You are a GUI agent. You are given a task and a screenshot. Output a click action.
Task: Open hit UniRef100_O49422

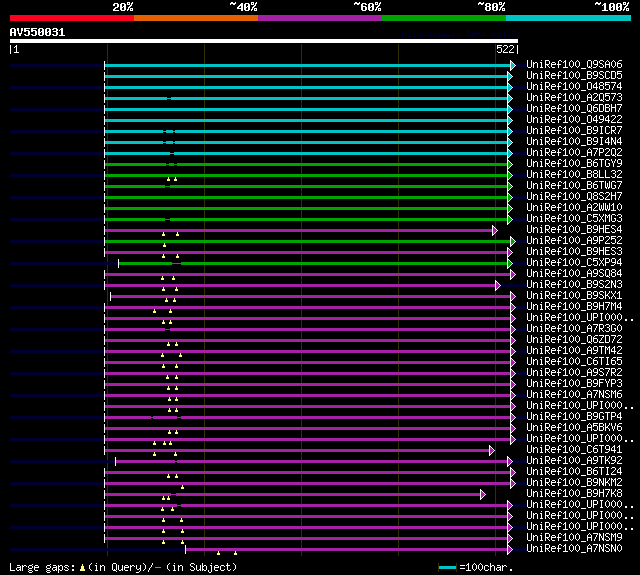pos(574,120)
